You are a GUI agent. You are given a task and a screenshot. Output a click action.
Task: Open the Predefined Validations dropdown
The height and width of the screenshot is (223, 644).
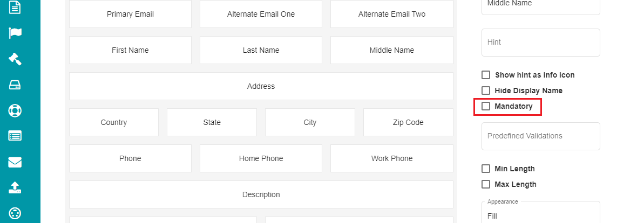540,136
